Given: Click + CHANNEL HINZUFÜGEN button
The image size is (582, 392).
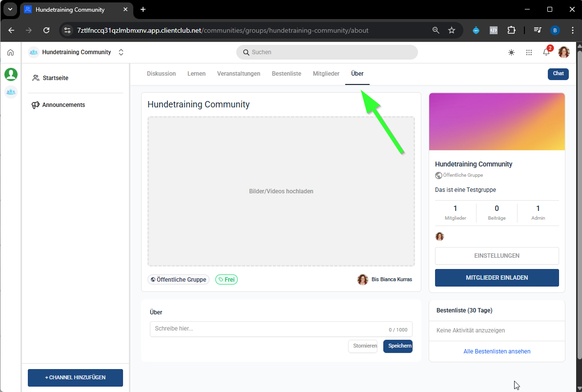Looking at the screenshot, I should [x=75, y=377].
